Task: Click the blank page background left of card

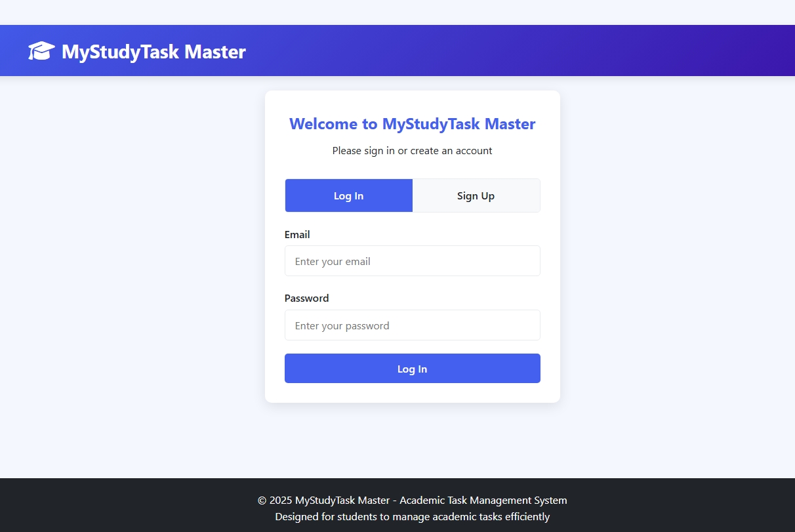Action: [x=131, y=262]
